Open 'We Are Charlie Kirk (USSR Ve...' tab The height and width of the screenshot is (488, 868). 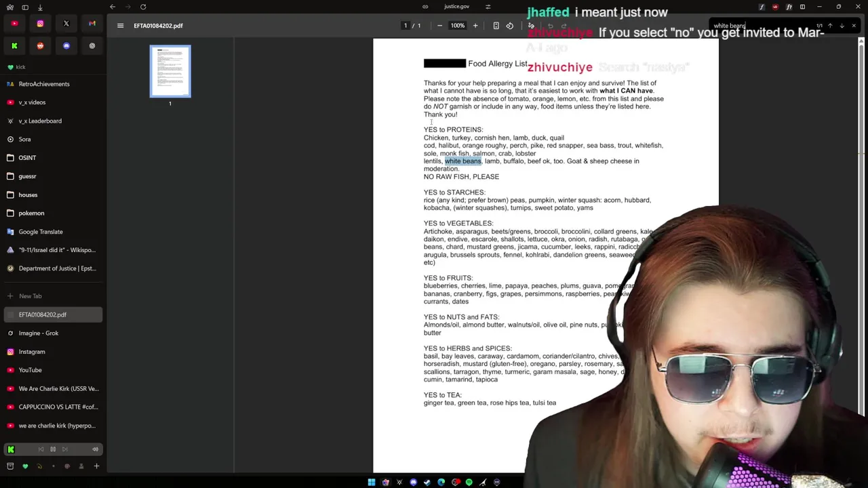point(53,389)
